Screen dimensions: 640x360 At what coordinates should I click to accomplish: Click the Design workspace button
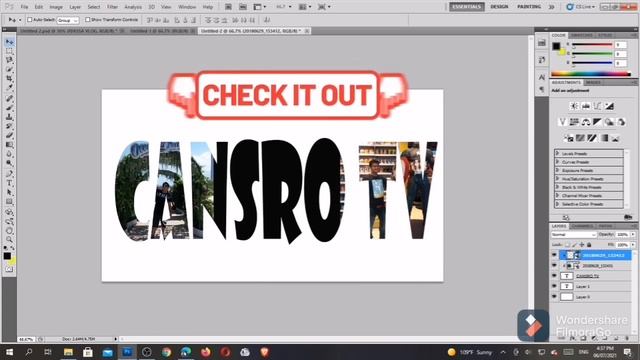pyautogui.click(x=499, y=7)
